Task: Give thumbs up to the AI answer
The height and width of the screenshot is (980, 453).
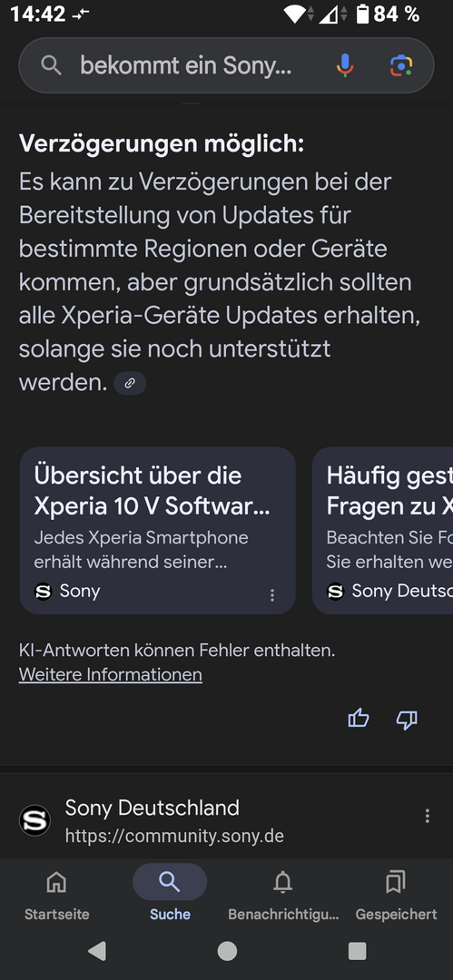Action: 359,720
